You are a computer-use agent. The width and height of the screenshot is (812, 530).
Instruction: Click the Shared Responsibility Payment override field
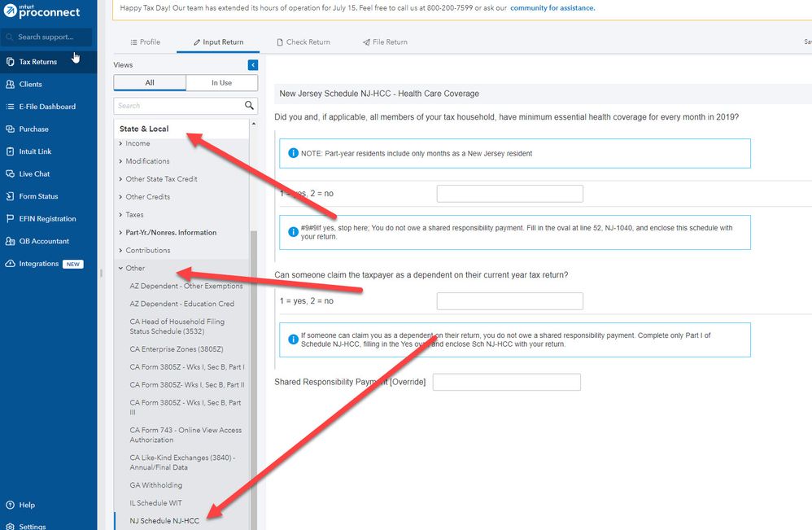506,382
